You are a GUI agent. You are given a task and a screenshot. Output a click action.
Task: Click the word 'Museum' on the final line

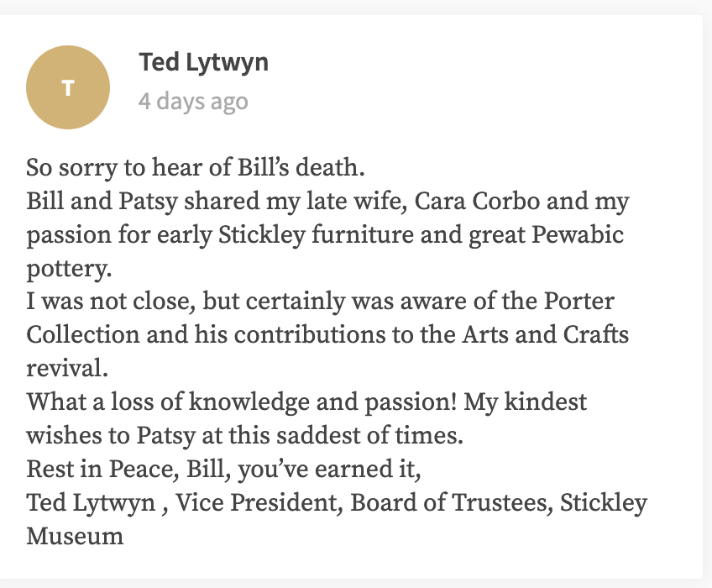75,535
